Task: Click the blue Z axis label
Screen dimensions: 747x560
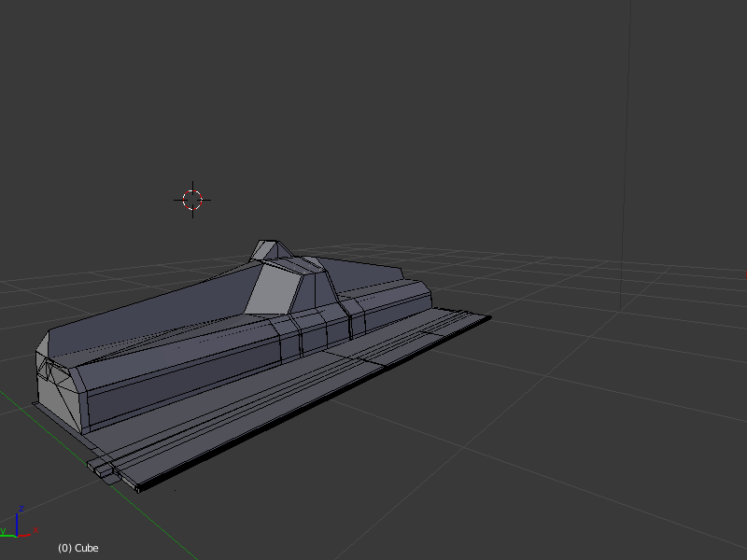Action: point(21,509)
